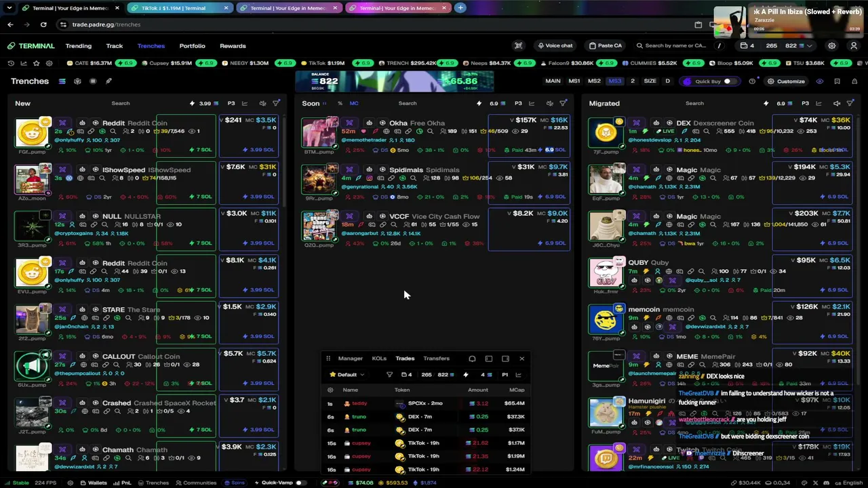868x488 pixels.
Task: Select the Solana chain icon beside Trenches title
Action: (x=62, y=81)
